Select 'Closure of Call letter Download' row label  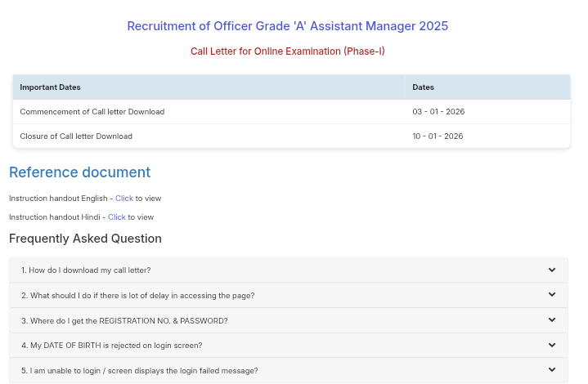coord(76,136)
